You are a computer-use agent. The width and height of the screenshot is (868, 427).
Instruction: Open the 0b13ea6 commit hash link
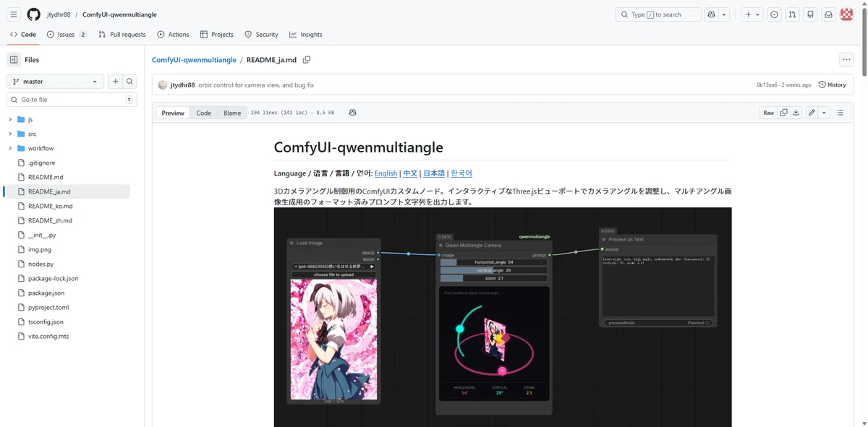point(767,85)
